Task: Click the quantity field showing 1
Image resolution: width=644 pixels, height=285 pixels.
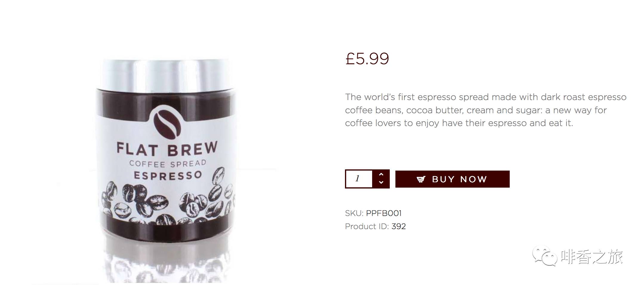Action: (359, 179)
